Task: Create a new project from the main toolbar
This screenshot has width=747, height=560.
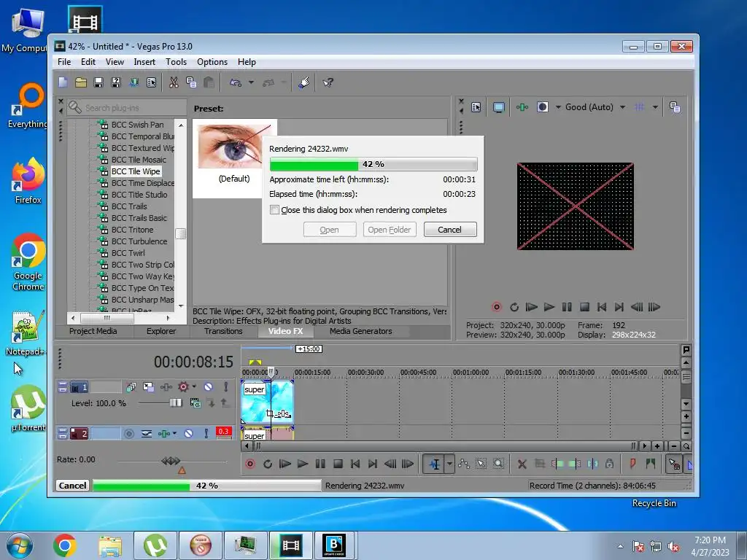Action: 63,82
